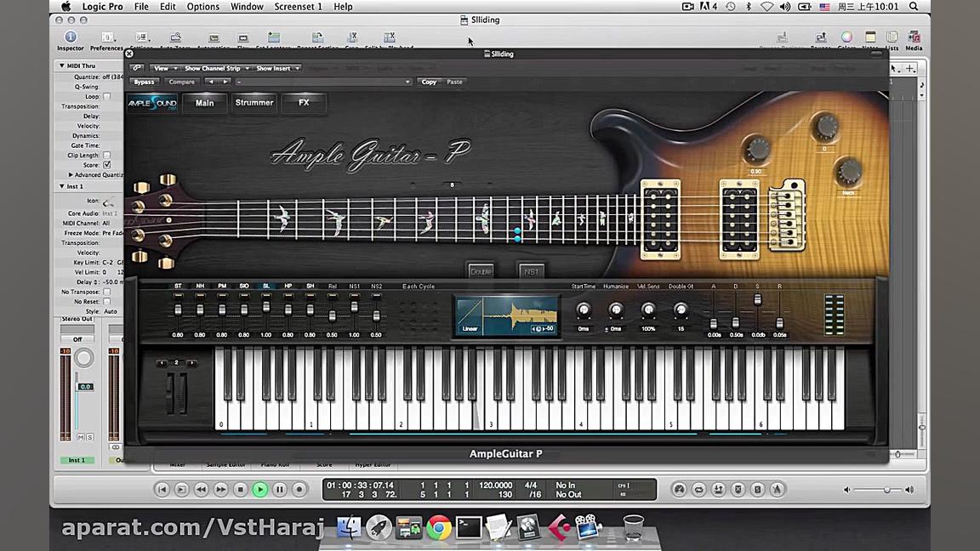Open Launchpad rocket icon in Dock
Viewport: 980px width, 551px height.
click(x=379, y=527)
